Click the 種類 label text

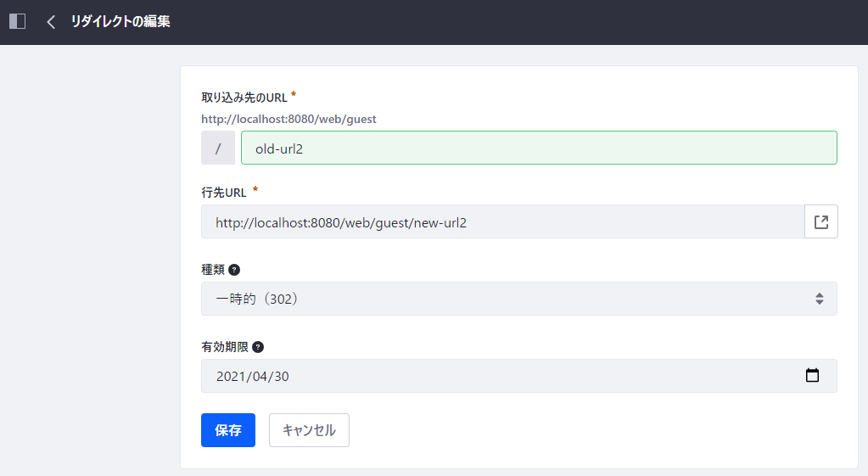click(213, 270)
